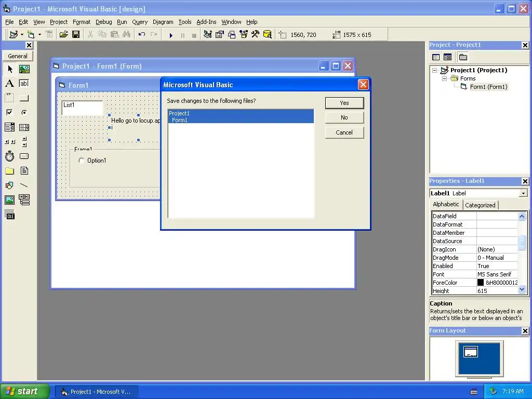Select the Line tool in toolbox
Image resolution: width=532 pixels, height=399 pixels.
click(x=24, y=185)
